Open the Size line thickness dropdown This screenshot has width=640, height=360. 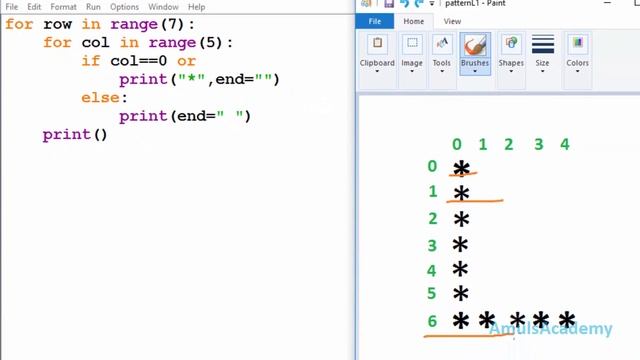pos(542,54)
